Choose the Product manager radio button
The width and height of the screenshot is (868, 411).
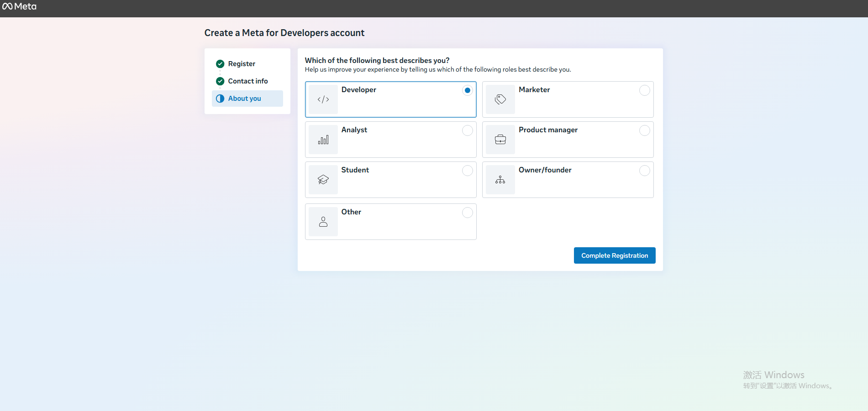[644, 130]
